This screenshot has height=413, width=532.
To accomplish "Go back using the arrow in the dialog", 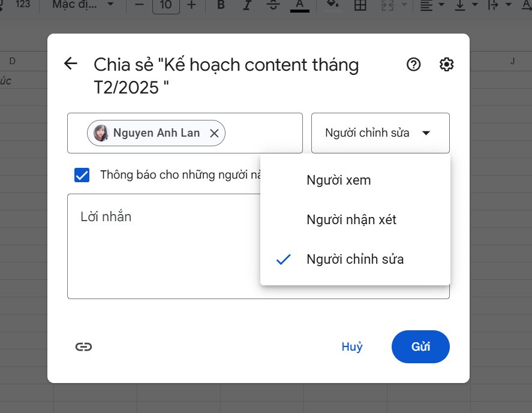I will point(70,64).
